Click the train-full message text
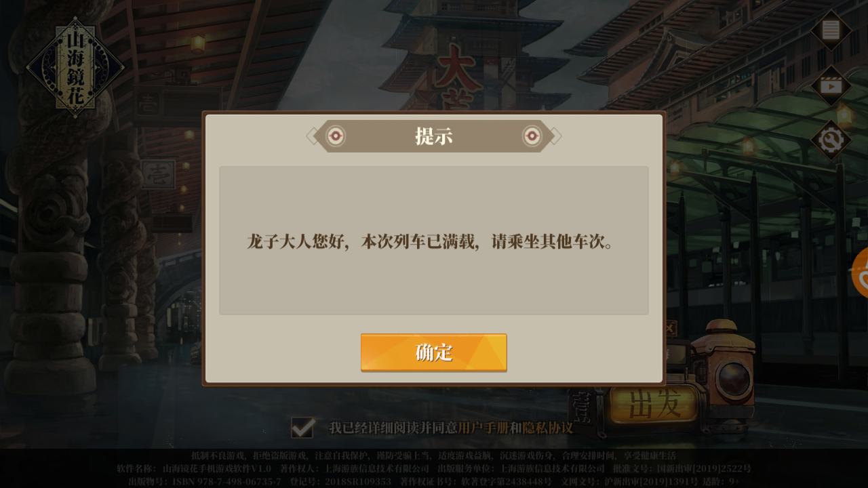This screenshot has height=488, width=868. [x=430, y=241]
